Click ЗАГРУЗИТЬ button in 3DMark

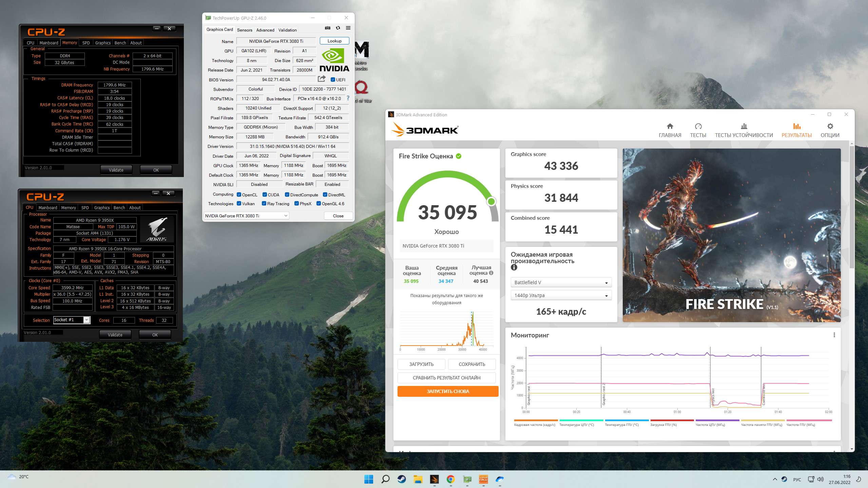[x=421, y=364]
